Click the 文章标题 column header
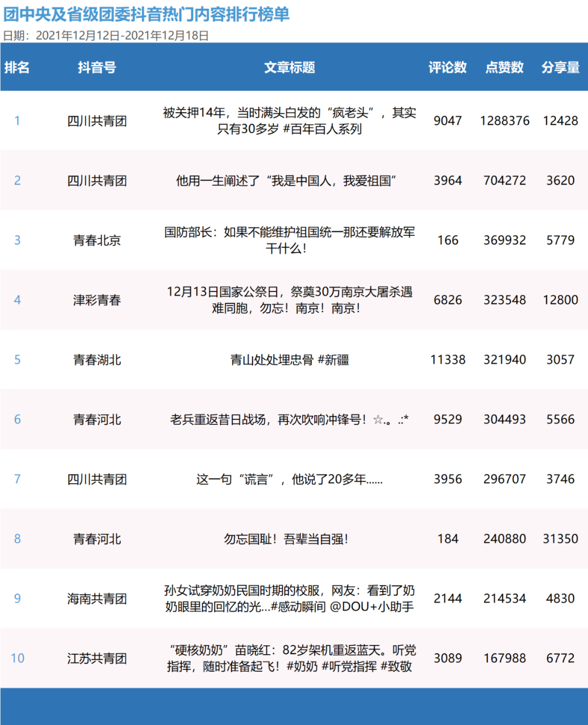 click(289, 68)
